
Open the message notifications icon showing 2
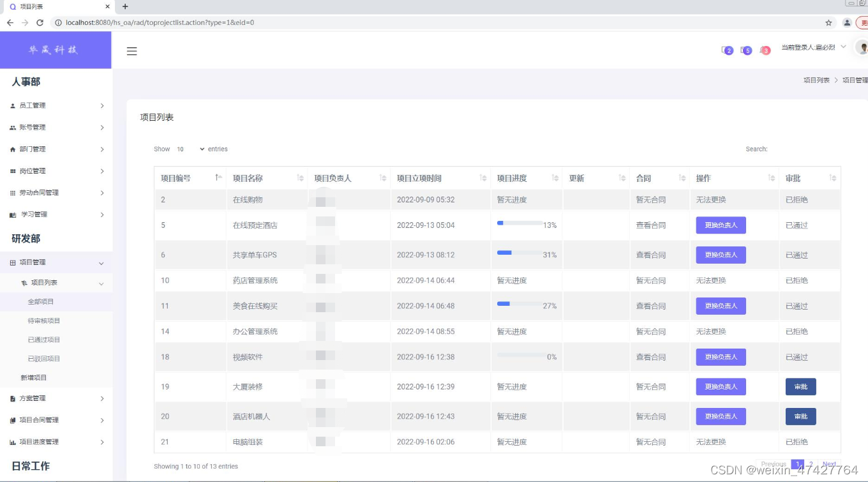727,50
